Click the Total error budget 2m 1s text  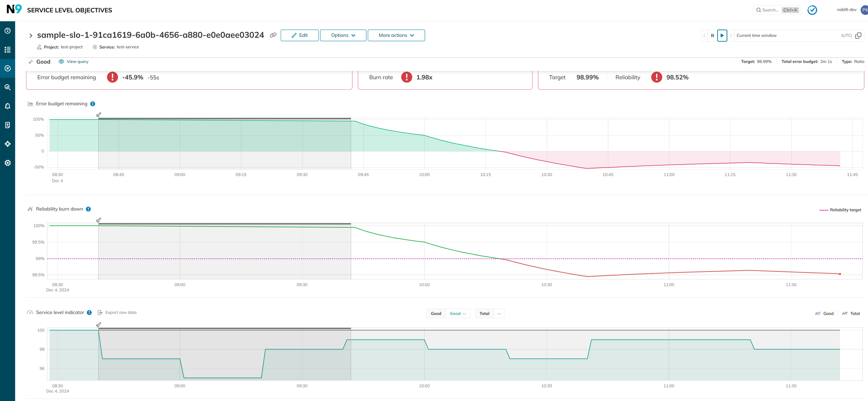click(x=806, y=62)
